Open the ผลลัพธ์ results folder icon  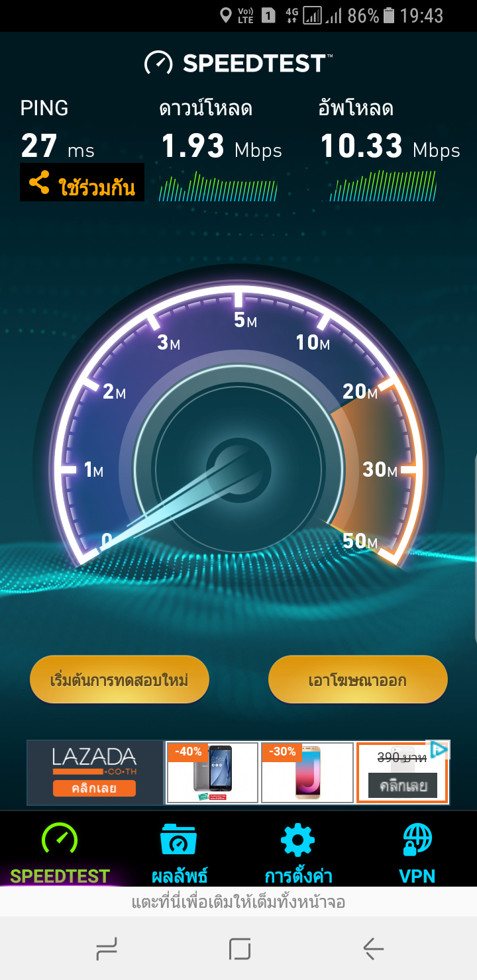click(x=179, y=840)
